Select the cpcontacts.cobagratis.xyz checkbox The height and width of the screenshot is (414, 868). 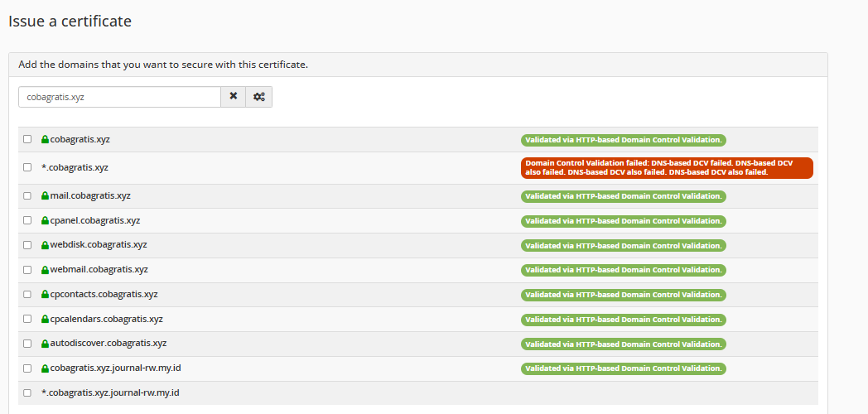(27, 294)
